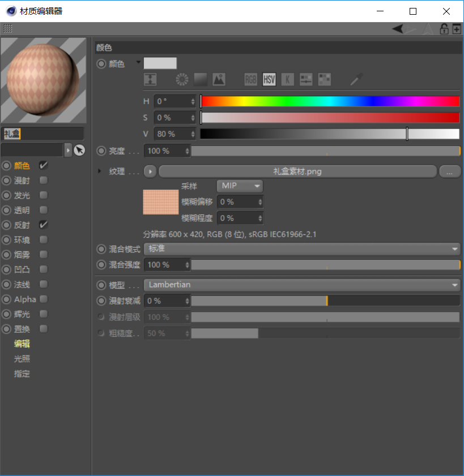Select Kelvin color temperature mode

(287, 79)
